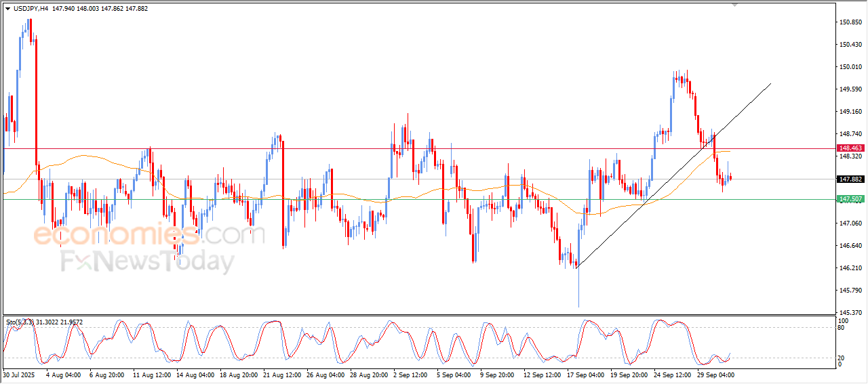Click the 150.010 price scale label
Screen dimensions: 868x384
point(850,67)
